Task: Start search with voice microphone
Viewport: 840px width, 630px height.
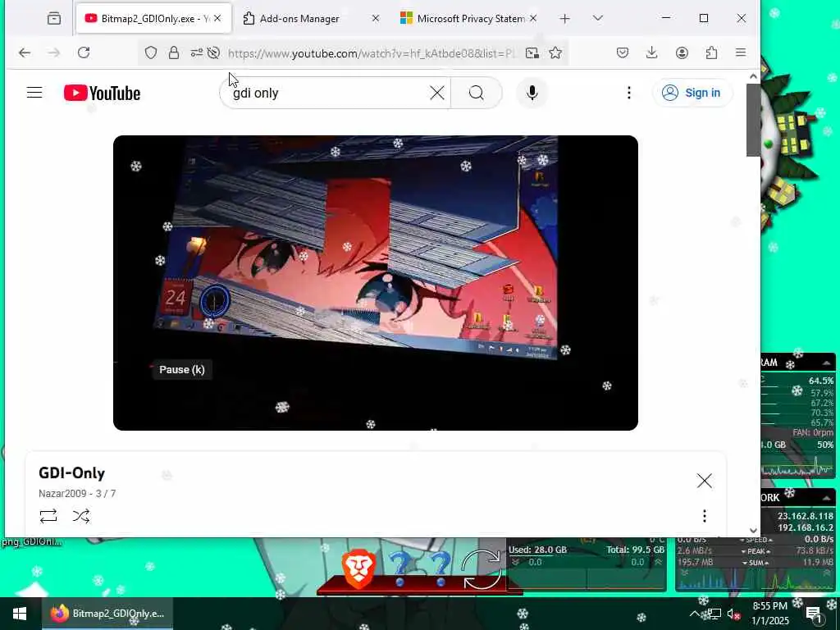Action: pyautogui.click(x=532, y=94)
